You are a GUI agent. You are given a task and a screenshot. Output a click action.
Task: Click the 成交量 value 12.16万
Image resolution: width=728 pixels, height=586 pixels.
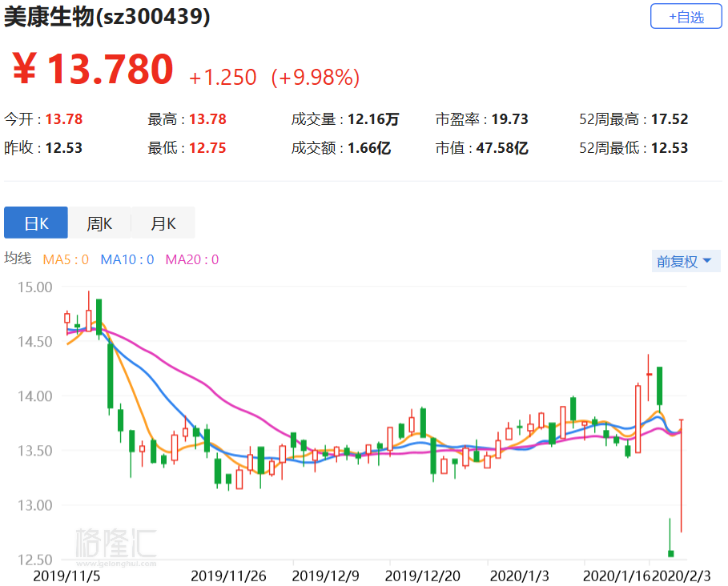click(373, 119)
